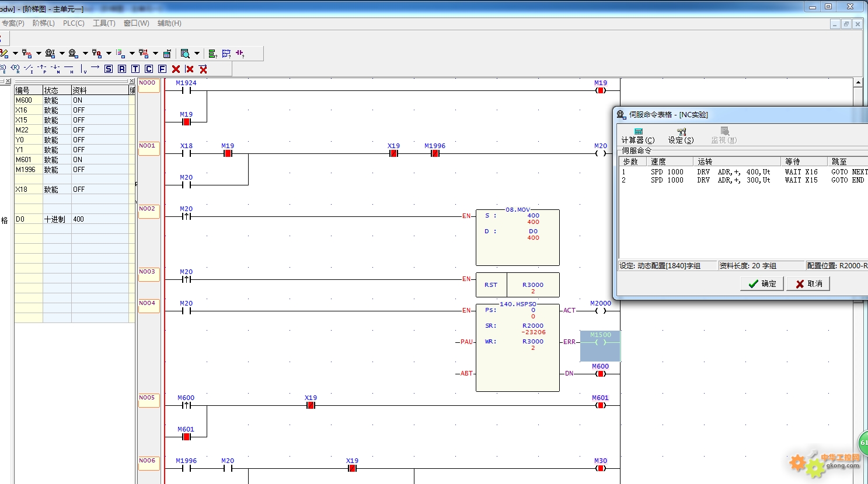This screenshot has width=868, height=484.
Task: Click the 运转 column header
Action: 737,162
